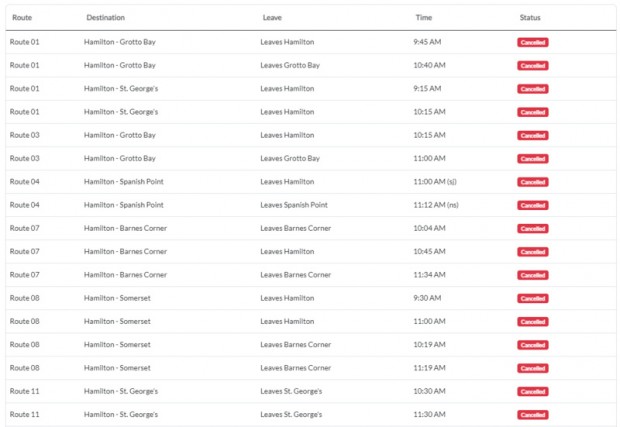Select Route 07 label in the 10:45 AM row

(x=25, y=251)
